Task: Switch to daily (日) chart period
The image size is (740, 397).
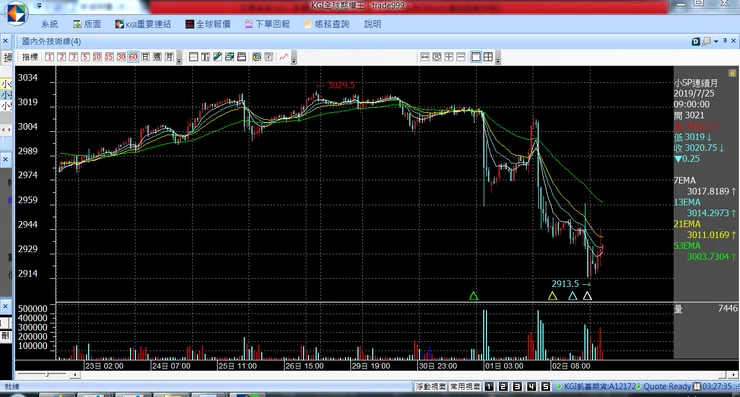Action: coord(145,57)
